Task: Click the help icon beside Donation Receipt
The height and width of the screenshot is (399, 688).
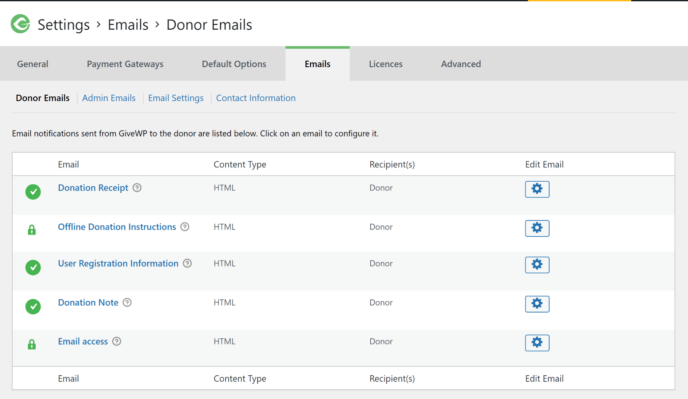Action: (x=137, y=187)
